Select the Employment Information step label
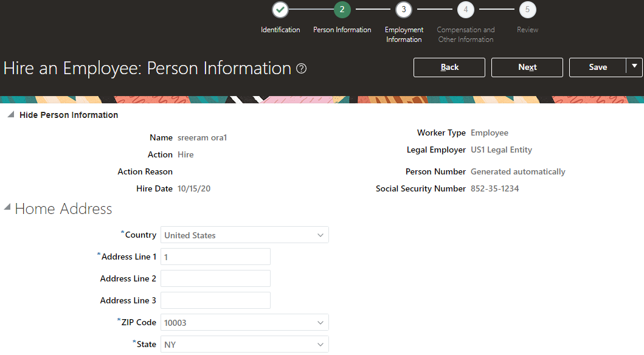 [x=404, y=34]
